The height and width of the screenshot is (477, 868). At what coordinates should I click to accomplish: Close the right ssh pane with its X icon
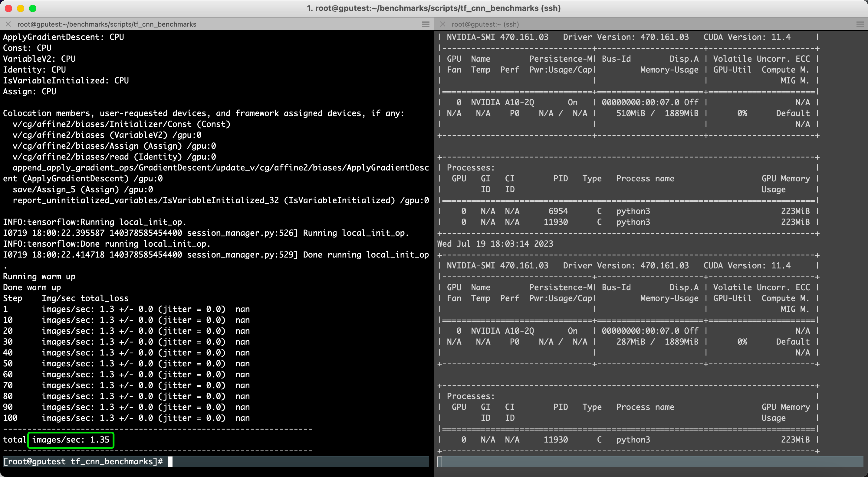(x=442, y=24)
